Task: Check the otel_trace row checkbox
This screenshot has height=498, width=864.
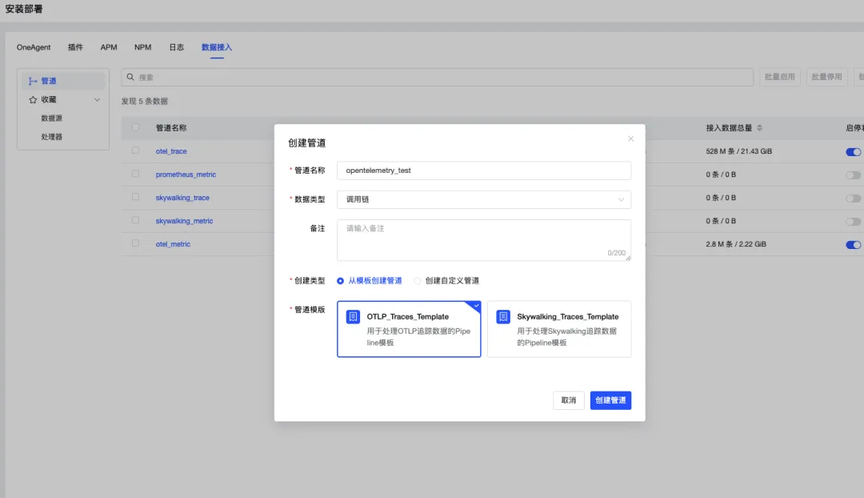Action: [136, 151]
